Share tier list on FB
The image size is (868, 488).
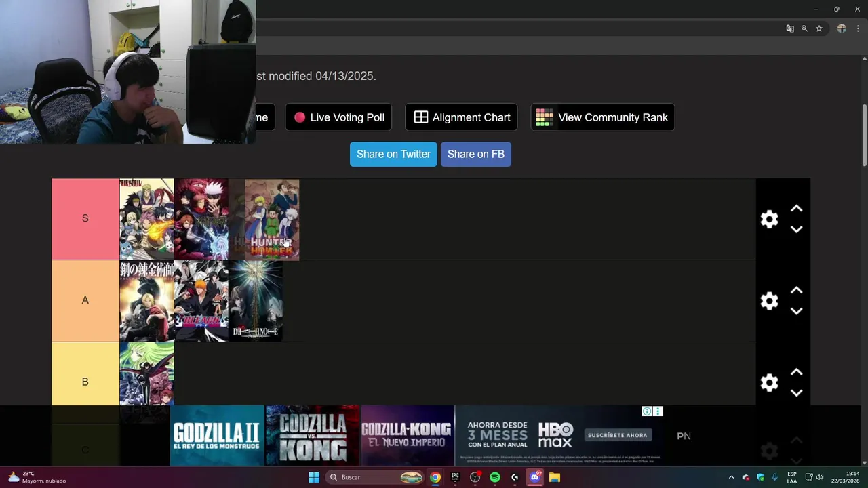click(476, 154)
